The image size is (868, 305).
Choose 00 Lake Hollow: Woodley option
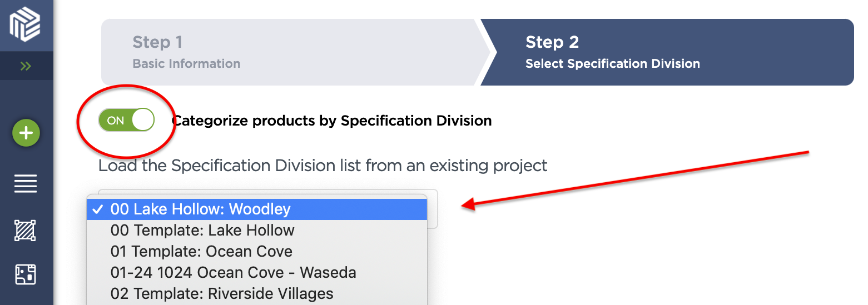click(200, 209)
